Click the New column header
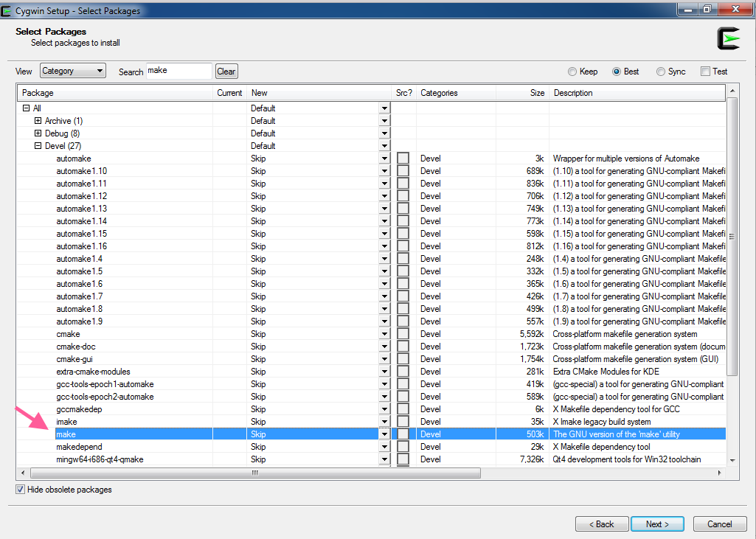Screen dimensions: 756x539 [x=319, y=93]
